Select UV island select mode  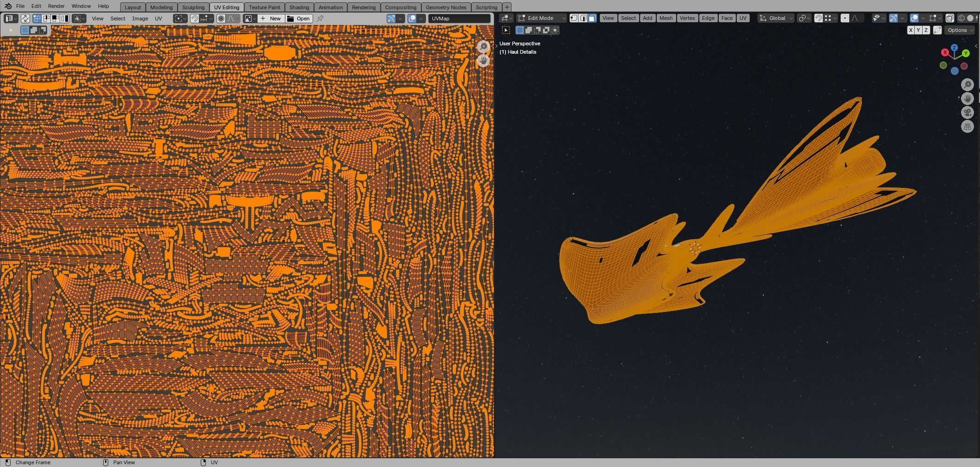point(64,19)
